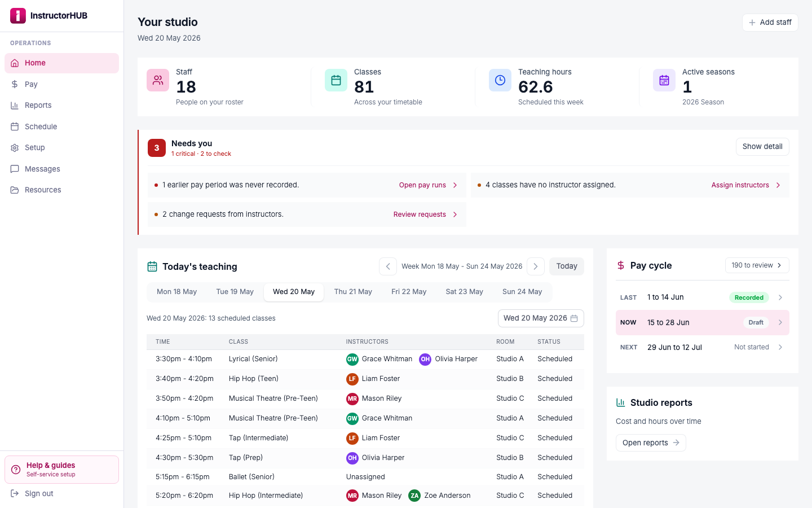Click Liam Foster's avatar in Hip Hop (Teen) row
The width and height of the screenshot is (812, 508).
[x=352, y=379]
